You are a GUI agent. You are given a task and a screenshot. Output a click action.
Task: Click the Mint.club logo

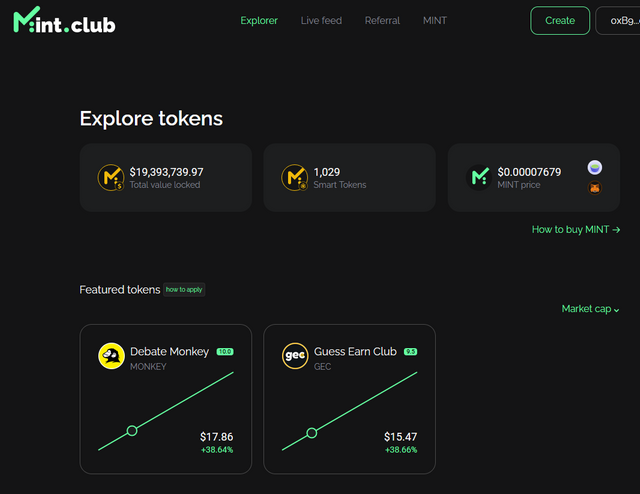pyautogui.click(x=64, y=20)
